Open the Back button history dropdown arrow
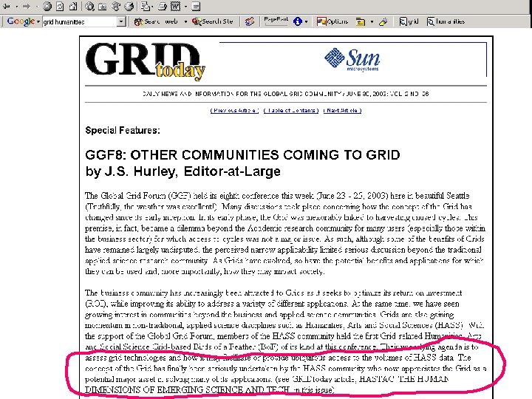 coord(16,7)
